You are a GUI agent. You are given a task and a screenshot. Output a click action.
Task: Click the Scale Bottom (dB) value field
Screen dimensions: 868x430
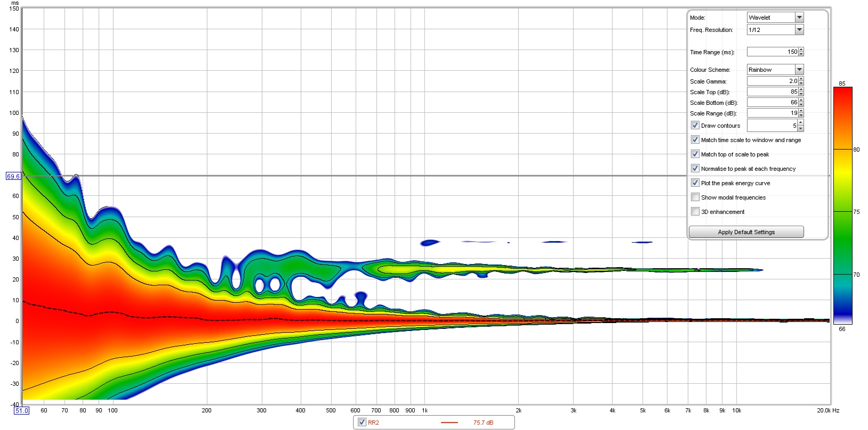[x=773, y=102]
